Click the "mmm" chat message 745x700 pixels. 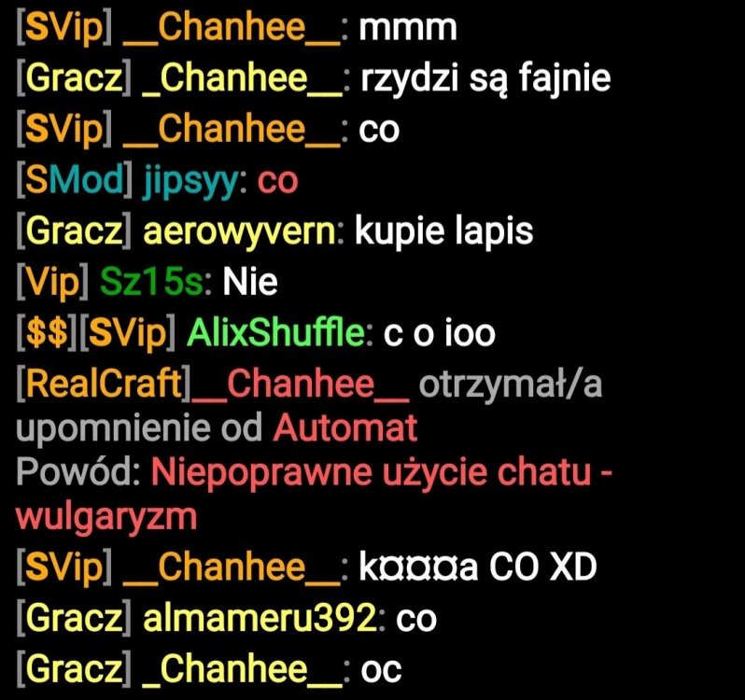point(408,29)
